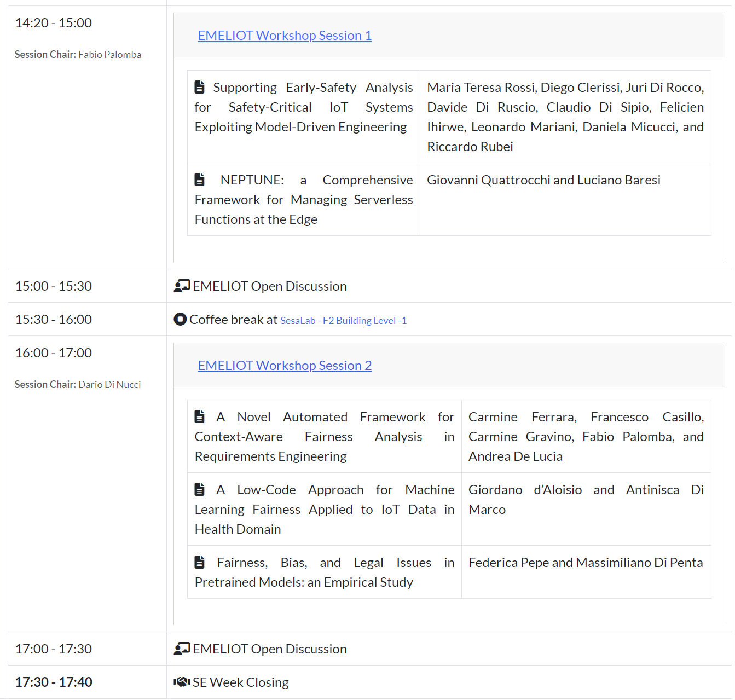This screenshot has height=700, width=735.
Task: Click the document icon beside Supporting Early-Safety Analysis
Action: [x=200, y=87]
